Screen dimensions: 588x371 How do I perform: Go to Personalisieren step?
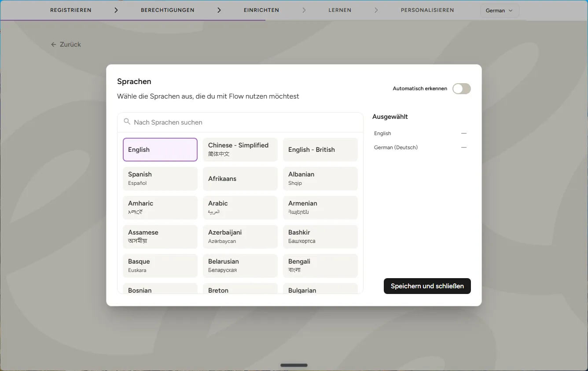427,10
